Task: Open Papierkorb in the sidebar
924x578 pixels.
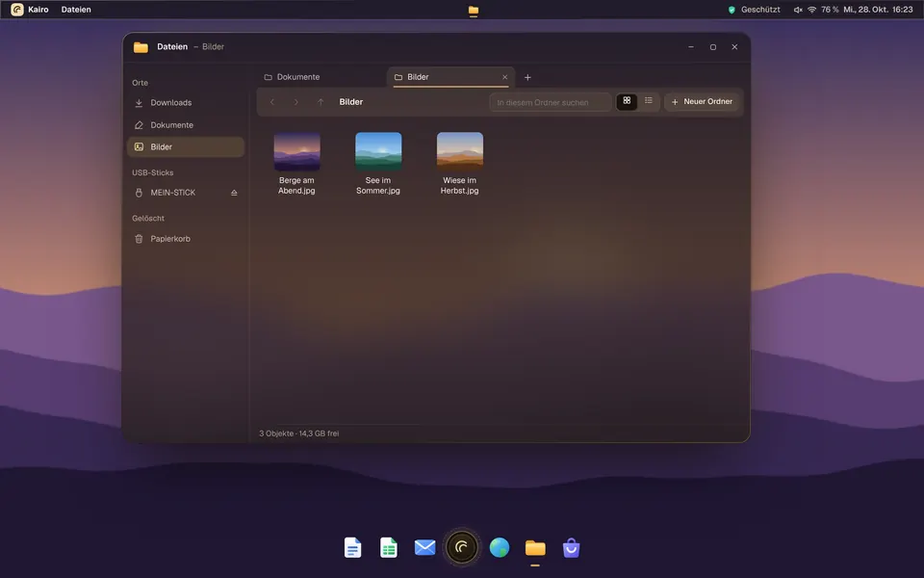Action: tap(186, 239)
